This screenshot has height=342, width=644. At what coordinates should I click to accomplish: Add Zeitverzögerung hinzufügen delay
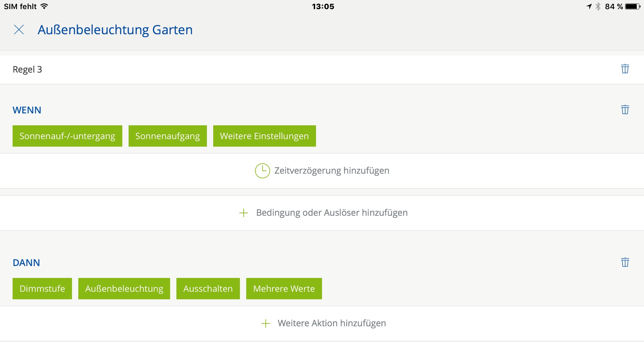tap(331, 171)
